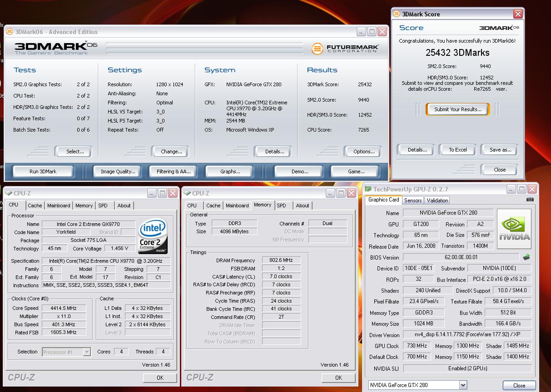Switch to Validation tab in GPU-Z
Viewport: 551px width, 392px height.
click(437, 200)
